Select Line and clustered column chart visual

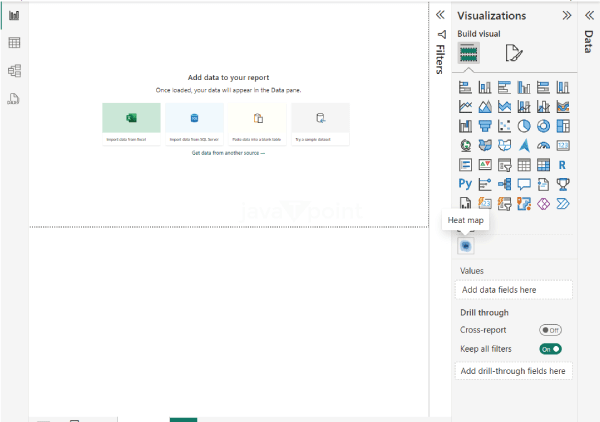(543, 106)
